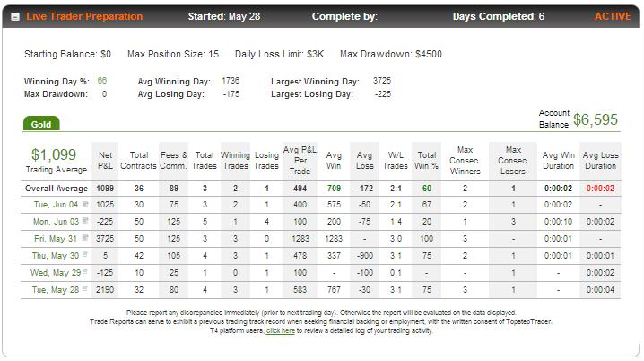The width and height of the screenshot is (644, 361).
Task: Open the note icon beside Tue, Jun 04
Action: (85, 204)
